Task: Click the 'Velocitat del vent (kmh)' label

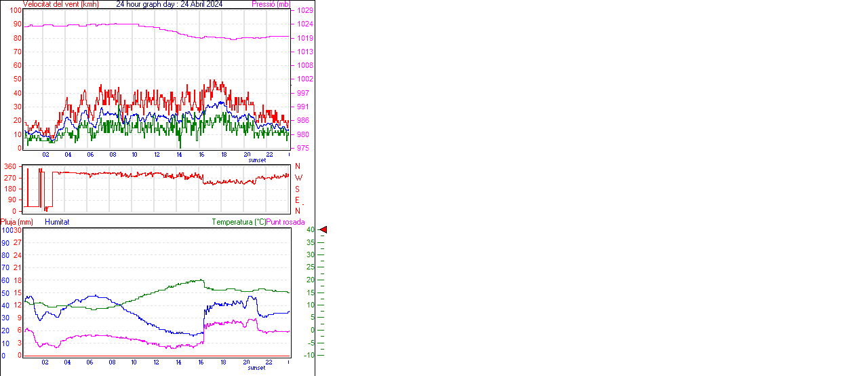Action: [x=60, y=4]
